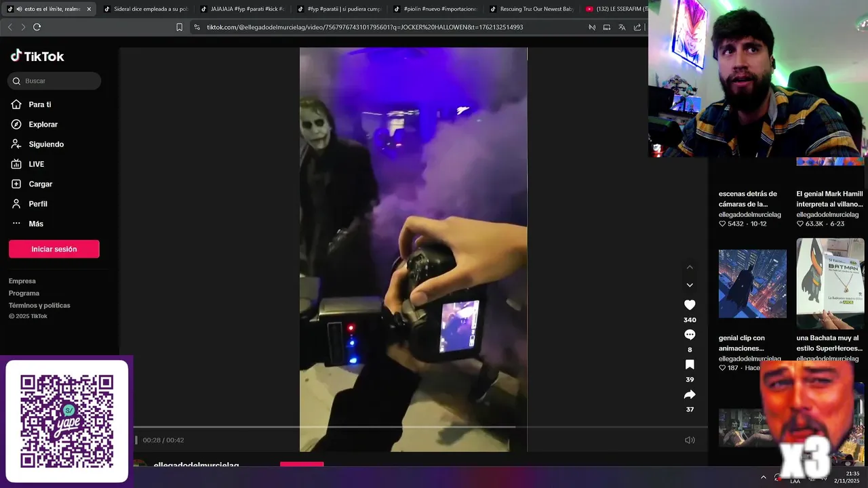Go to next video with down chevron

click(x=690, y=285)
